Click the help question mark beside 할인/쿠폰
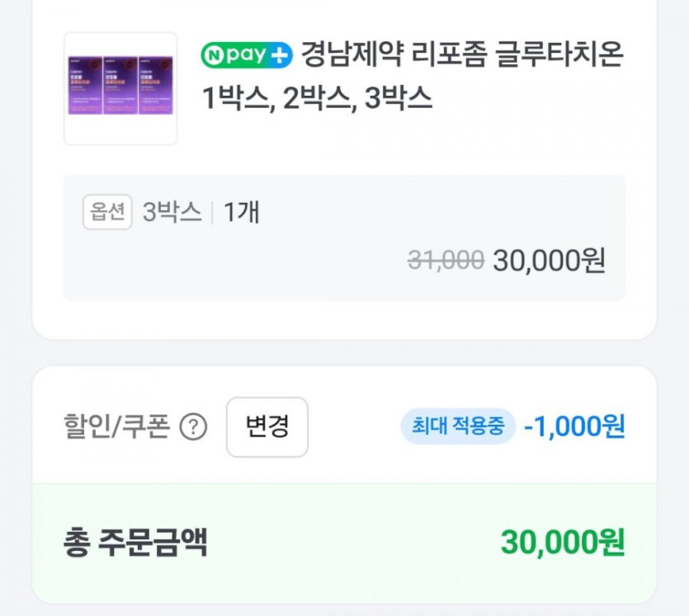The width and height of the screenshot is (689, 616). pos(193,427)
